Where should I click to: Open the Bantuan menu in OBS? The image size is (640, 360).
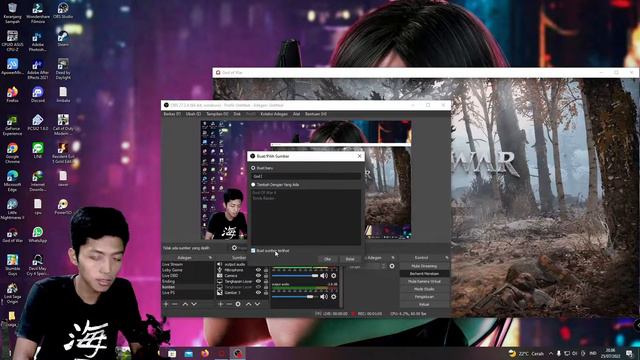[316, 114]
